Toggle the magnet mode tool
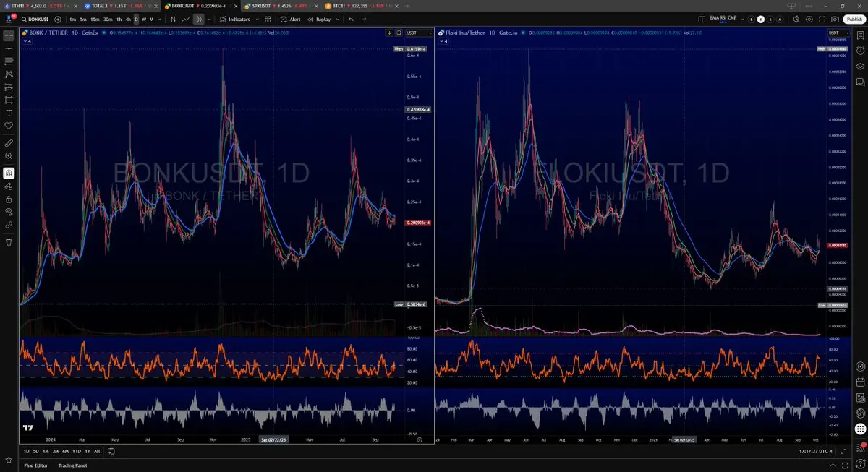The width and height of the screenshot is (868, 472). tap(9, 173)
